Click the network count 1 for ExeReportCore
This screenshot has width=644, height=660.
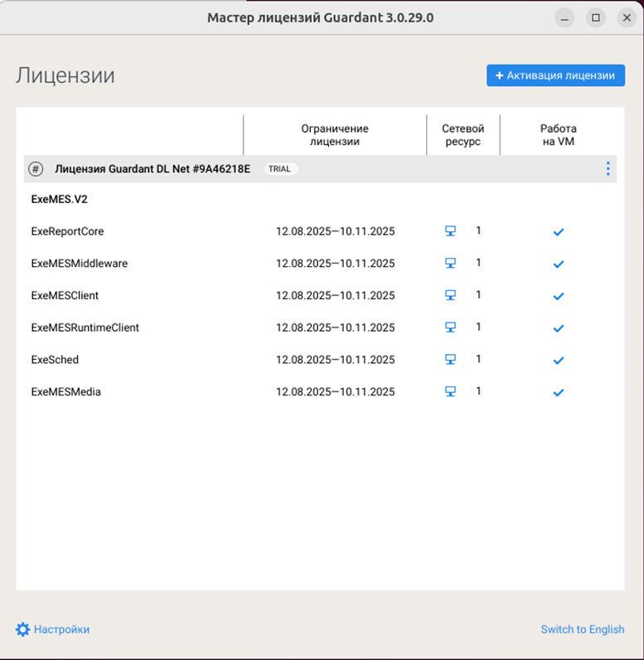pos(478,231)
